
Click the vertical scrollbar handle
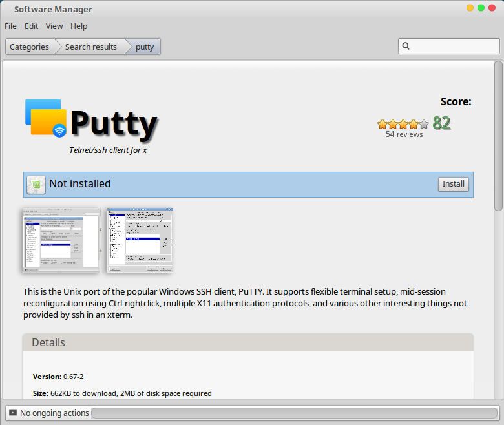[499, 136]
